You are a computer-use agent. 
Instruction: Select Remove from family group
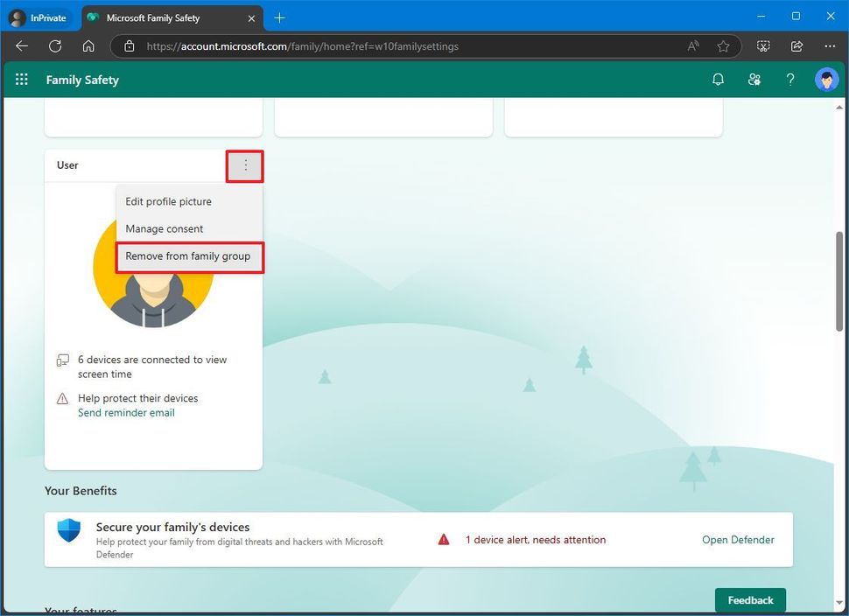coord(188,256)
